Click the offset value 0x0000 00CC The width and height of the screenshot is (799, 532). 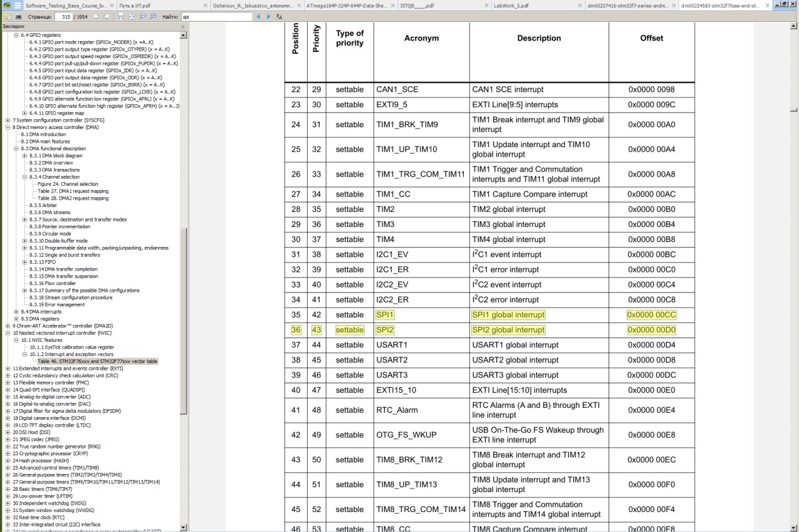(x=652, y=315)
